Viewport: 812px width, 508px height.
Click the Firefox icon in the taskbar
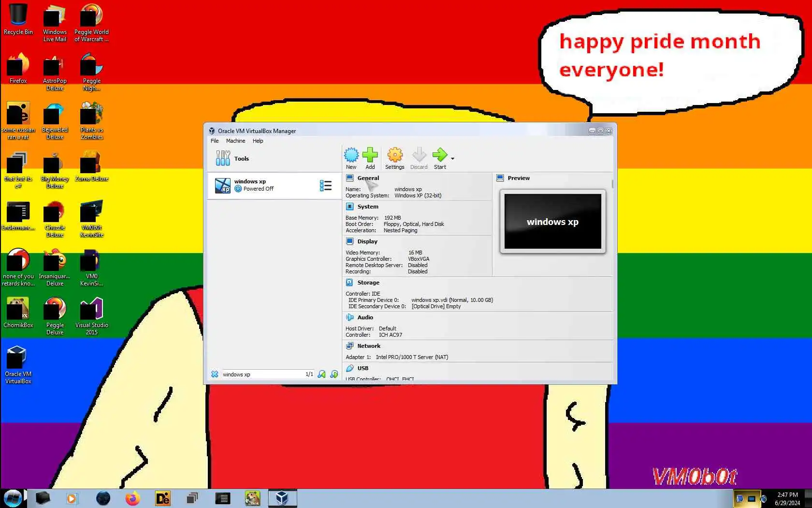click(x=132, y=498)
